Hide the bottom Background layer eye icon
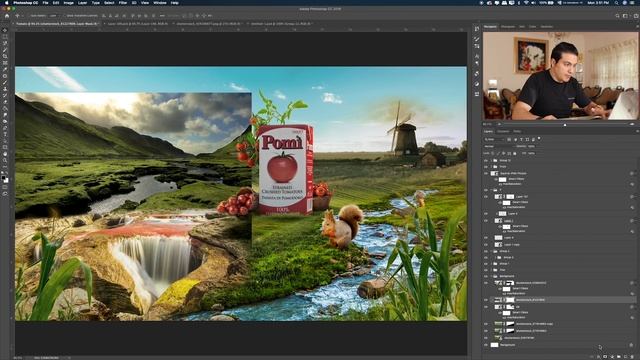 point(486,345)
